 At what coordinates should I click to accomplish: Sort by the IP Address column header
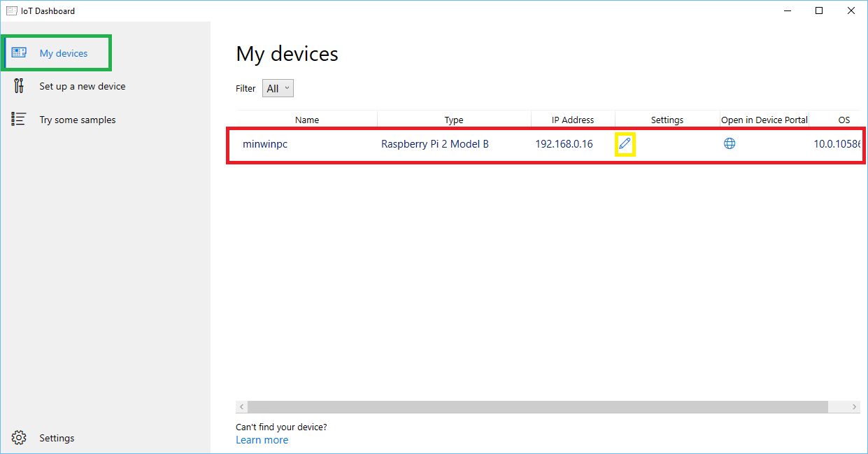pyautogui.click(x=573, y=120)
